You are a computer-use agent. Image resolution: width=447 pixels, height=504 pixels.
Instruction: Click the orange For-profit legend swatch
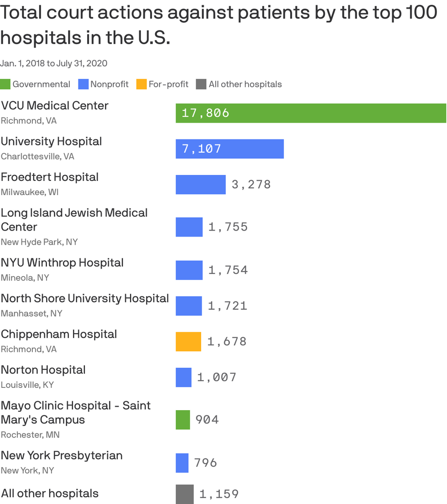point(141,84)
